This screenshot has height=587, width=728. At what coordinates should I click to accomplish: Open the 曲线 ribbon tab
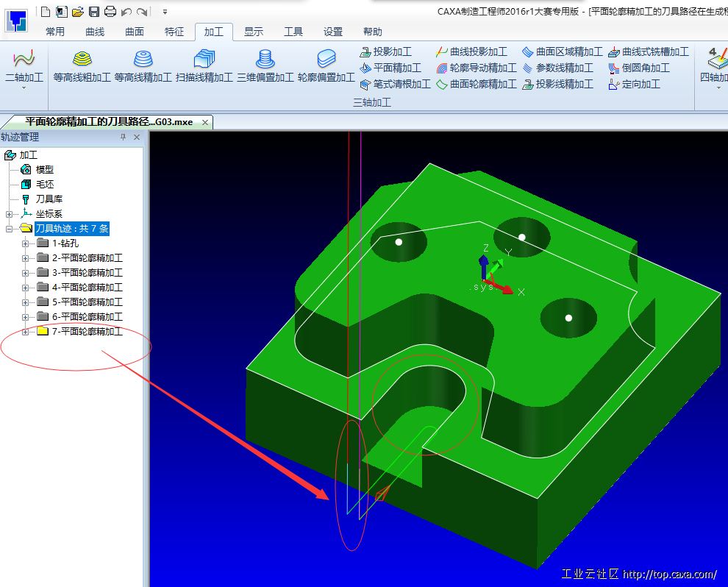95,32
